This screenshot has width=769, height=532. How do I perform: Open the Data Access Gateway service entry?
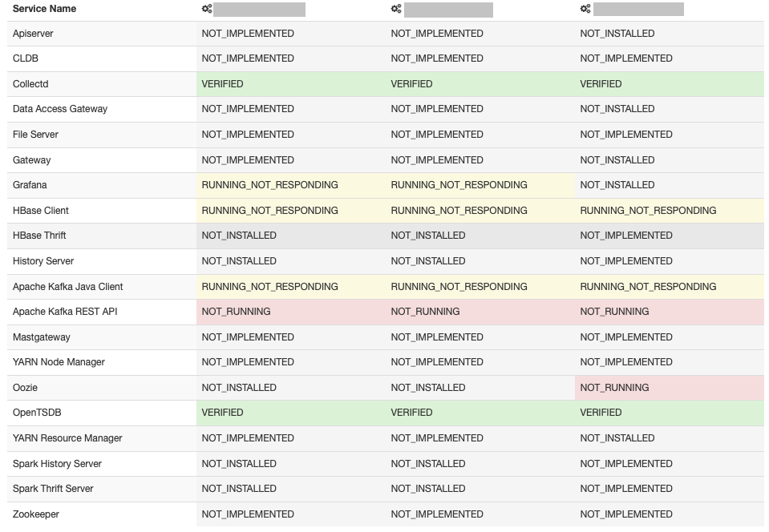(x=60, y=109)
